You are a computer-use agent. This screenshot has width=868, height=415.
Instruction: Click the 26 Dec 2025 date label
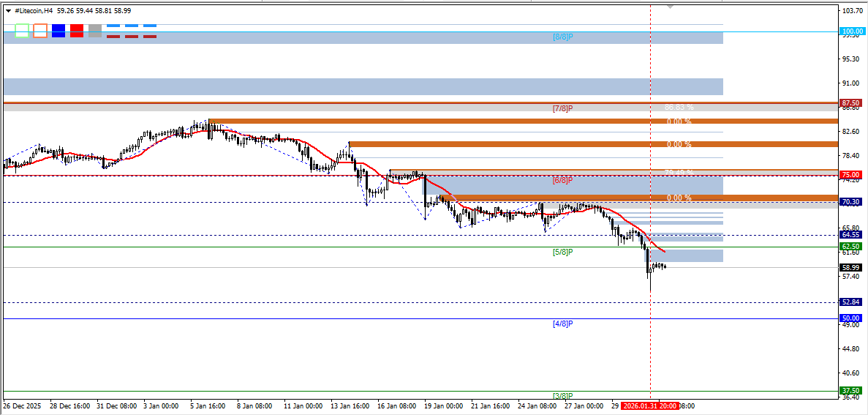point(22,405)
